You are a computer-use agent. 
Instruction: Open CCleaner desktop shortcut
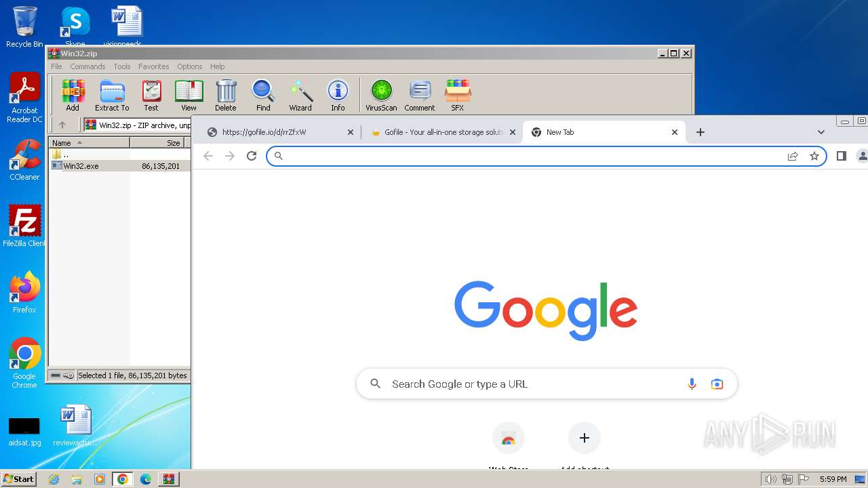tap(24, 160)
